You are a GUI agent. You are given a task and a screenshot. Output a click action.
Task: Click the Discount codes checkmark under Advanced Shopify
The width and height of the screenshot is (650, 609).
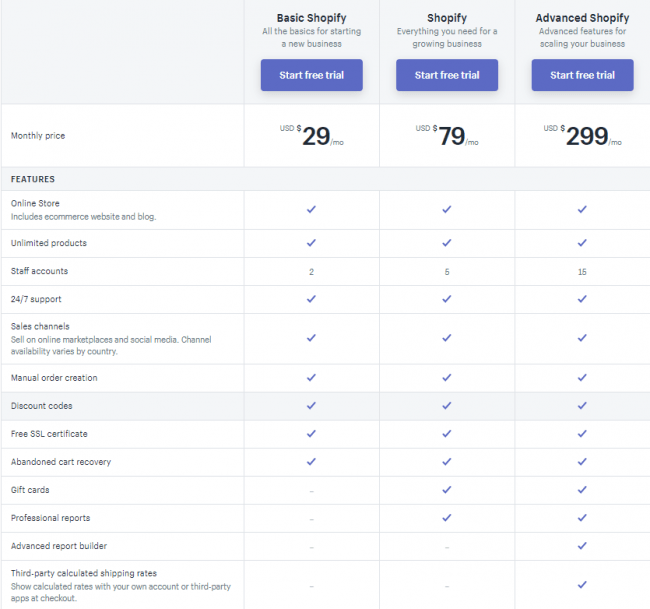(582, 405)
